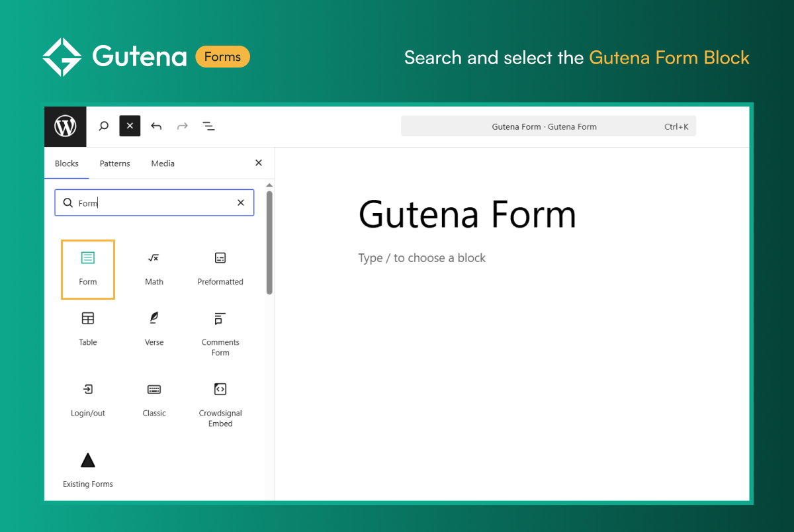794x532 pixels.
Task: Click the inserter panel scrollbar thumb
Action: tap(269, 242)
